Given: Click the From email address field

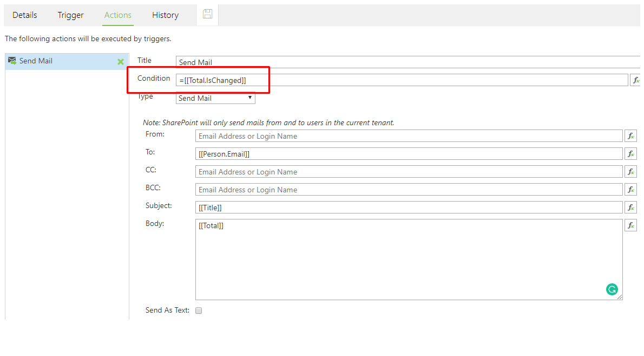Looking at the screenshot, I should pos(409,136).
